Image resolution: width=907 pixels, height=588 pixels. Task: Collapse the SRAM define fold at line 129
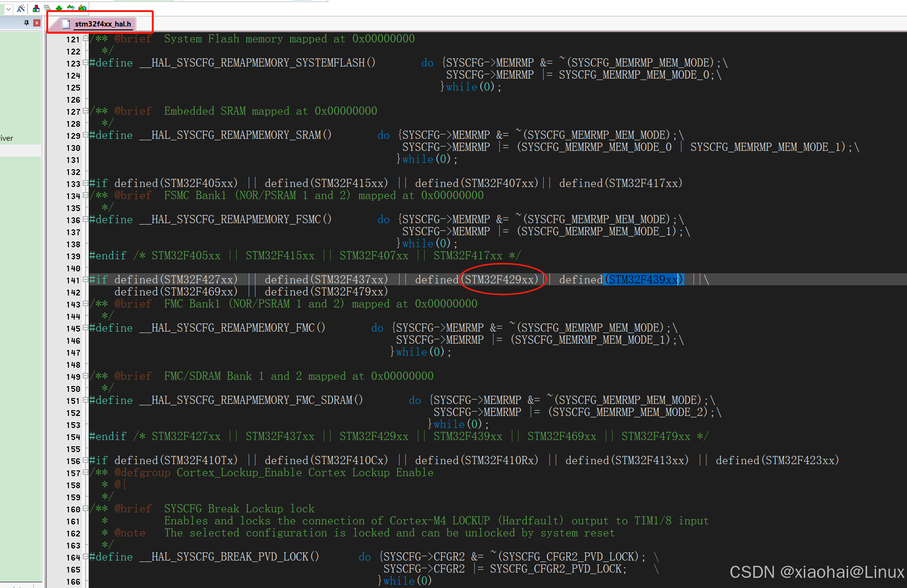point(85,134)
